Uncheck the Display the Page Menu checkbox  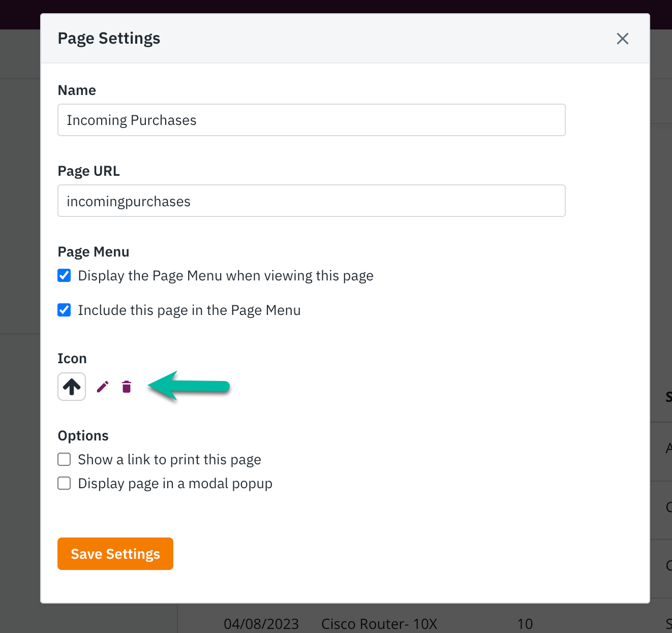pyautogui.click(x=64, y=275)
